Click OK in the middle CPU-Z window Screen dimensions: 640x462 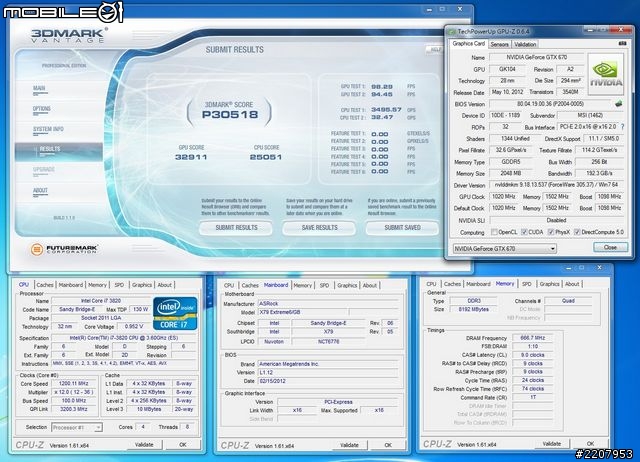[x=388, y=445]
